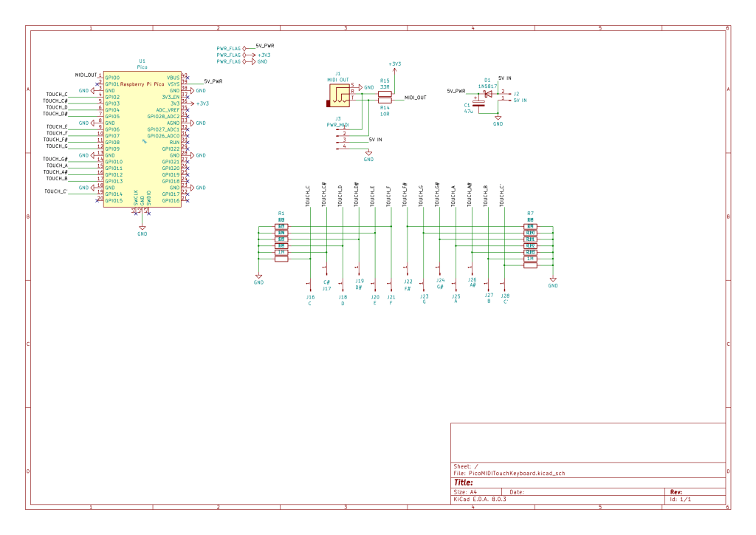The image size is (756, 535).
Task: Click the GND symbol below the Pico
Action: 142,229
